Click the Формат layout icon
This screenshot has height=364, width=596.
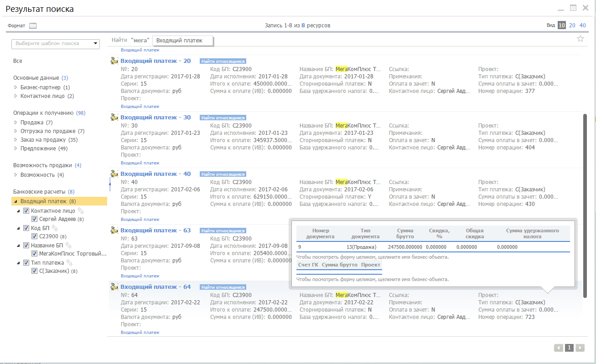tap(32, 26)
